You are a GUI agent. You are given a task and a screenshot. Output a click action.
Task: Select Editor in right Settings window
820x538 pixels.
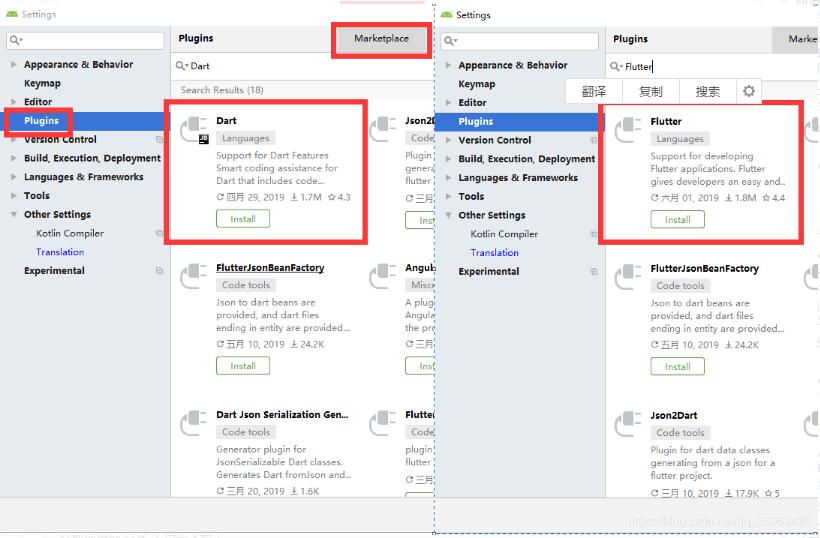click(x=472, y=102)
